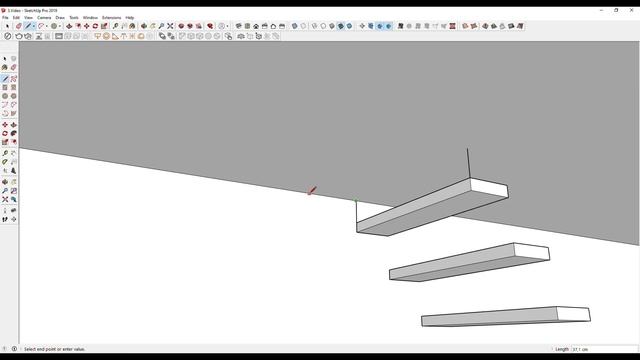Select the Move tool in the left tool set
640x360 pixels.
tap(5, 125)
